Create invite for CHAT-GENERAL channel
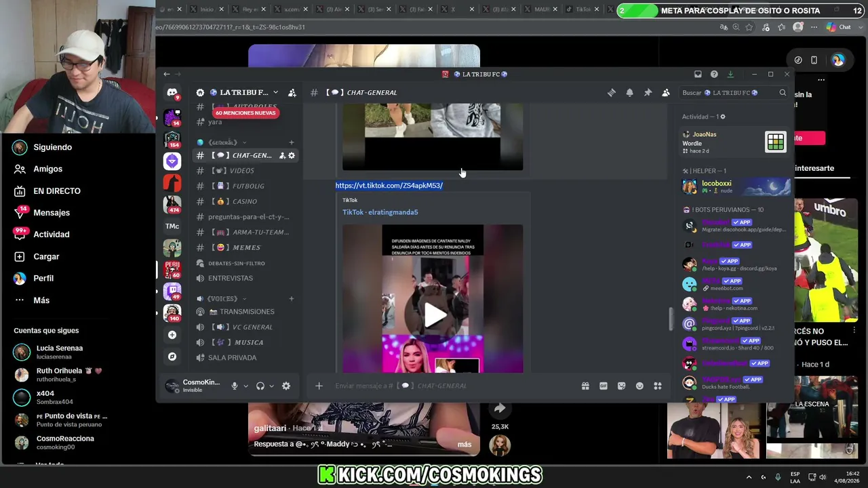This screenshot has width=868, height=488. pyautogui.click(x=282, y=156)
